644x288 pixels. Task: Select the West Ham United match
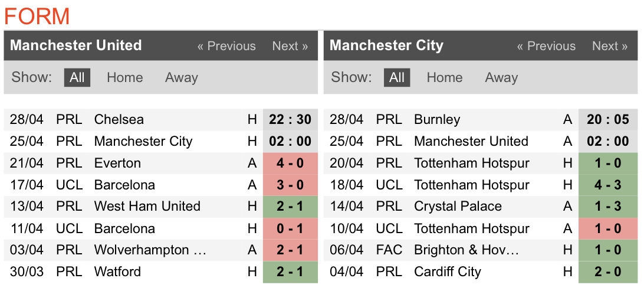pyautogui.click(x=147, y=207)
